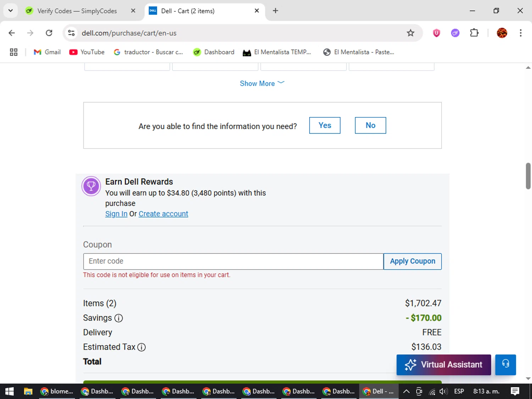Viewport: 532px width, 399px height.
Task: Close the Dell Cart tab
Action: [x=257, y=11]
